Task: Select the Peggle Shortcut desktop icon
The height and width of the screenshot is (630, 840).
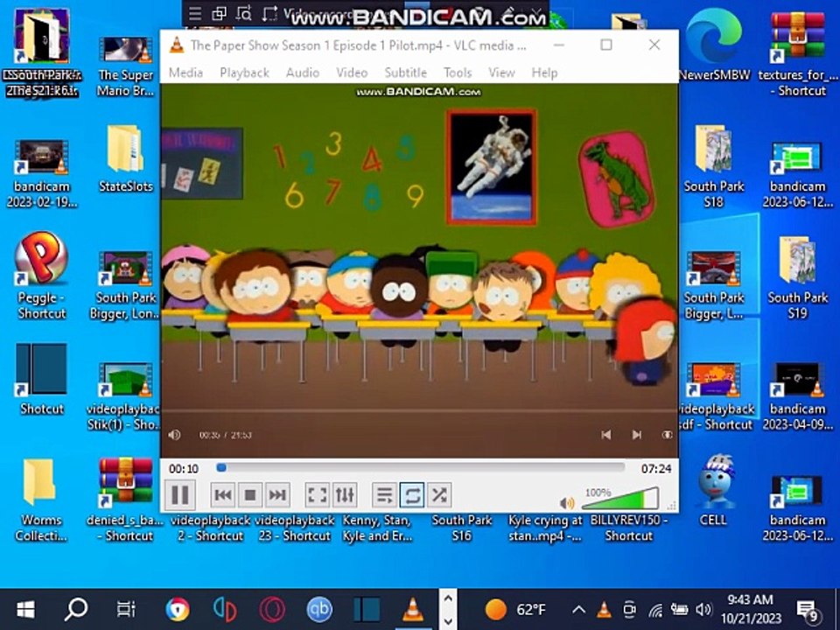Action: click(41, 276)
